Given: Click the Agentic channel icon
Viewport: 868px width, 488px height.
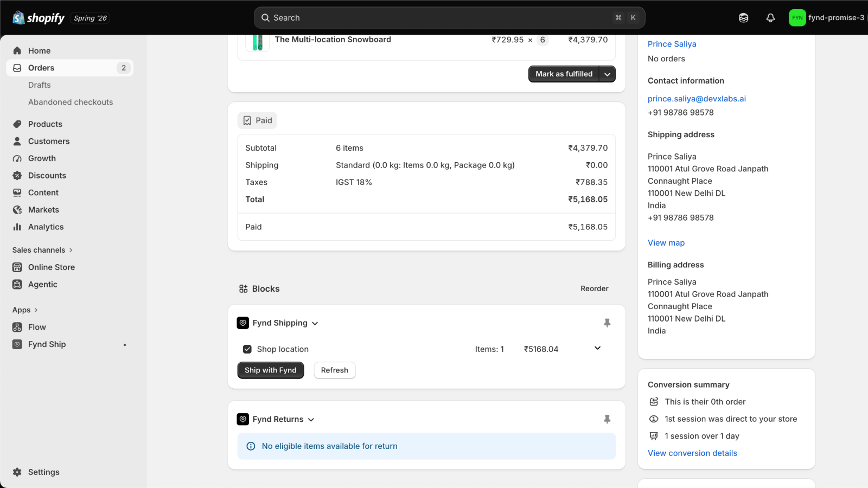Looking at the screenshot, I should pos(17,284).
